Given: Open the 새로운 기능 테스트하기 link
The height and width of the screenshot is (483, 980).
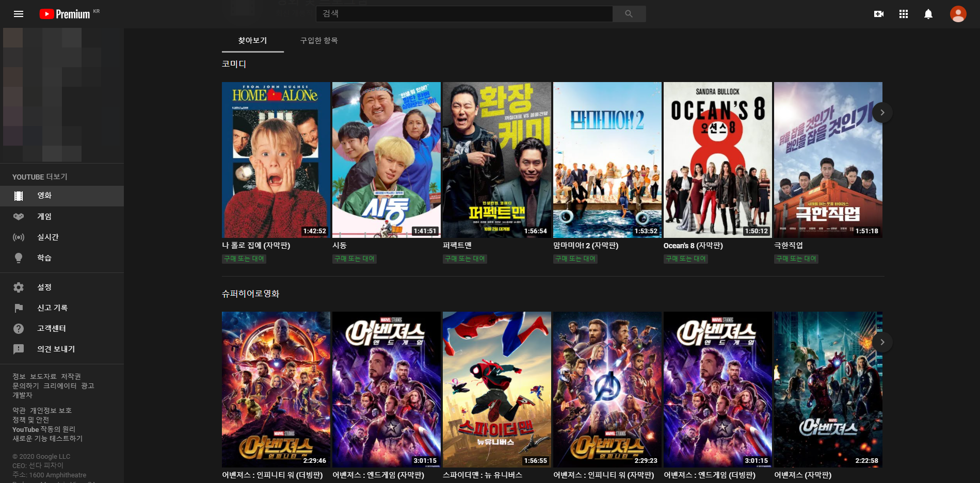Looking at the screenshot, I should click(x=47, y=439).
